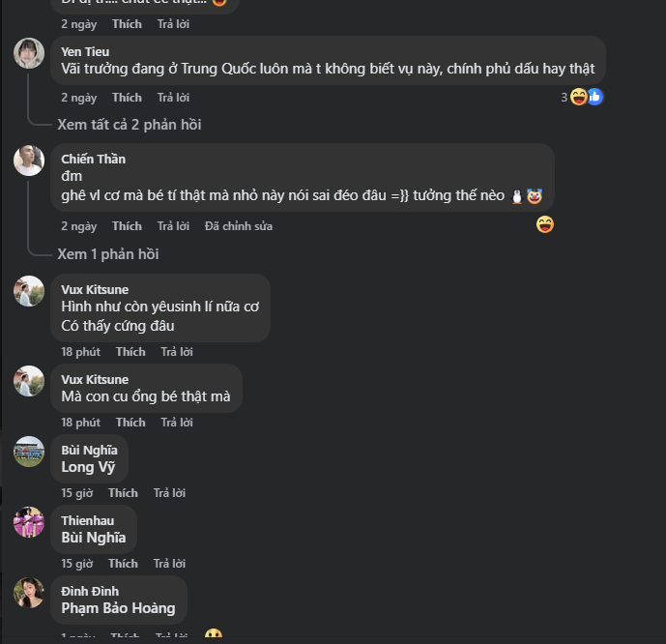Image resolution: width=666 pixels, height=644 pixels.
Task: Toggle Thích on Chiến Thần's comment
Action: (127, 226)
